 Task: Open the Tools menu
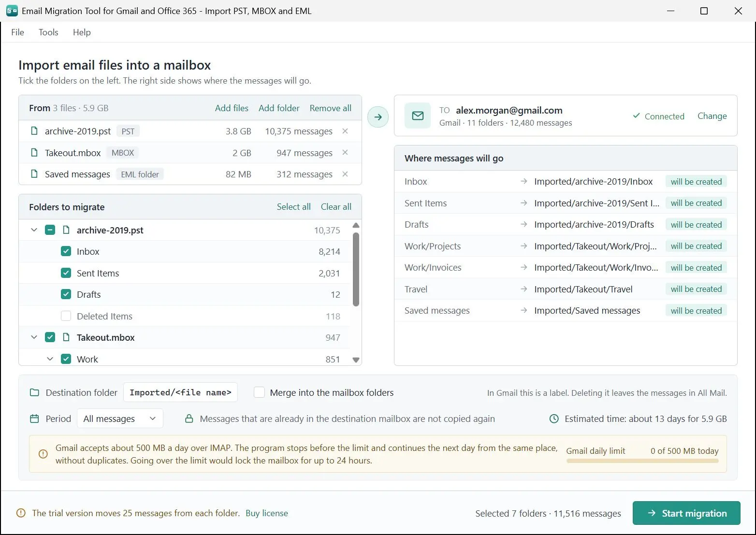pyautogui.click(x=48, y=32)
